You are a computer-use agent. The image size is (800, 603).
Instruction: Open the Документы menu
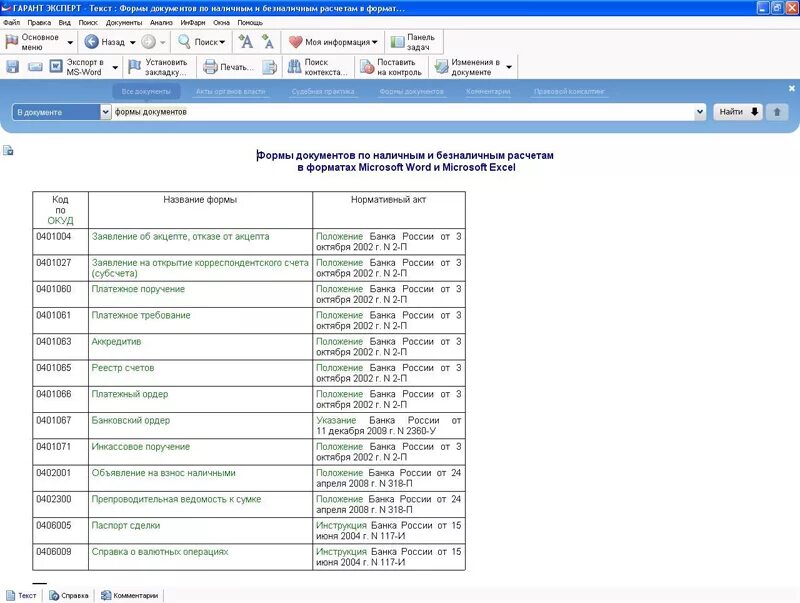click(x=124, y=22)
